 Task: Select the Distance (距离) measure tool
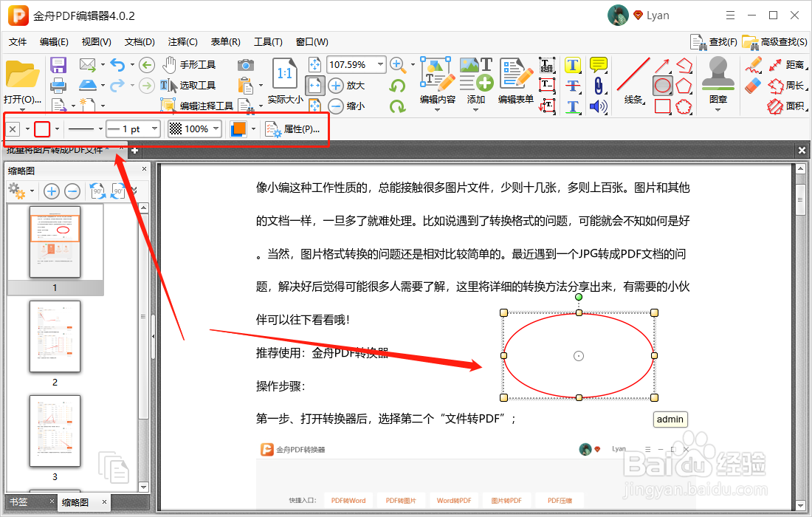(787, 65)
